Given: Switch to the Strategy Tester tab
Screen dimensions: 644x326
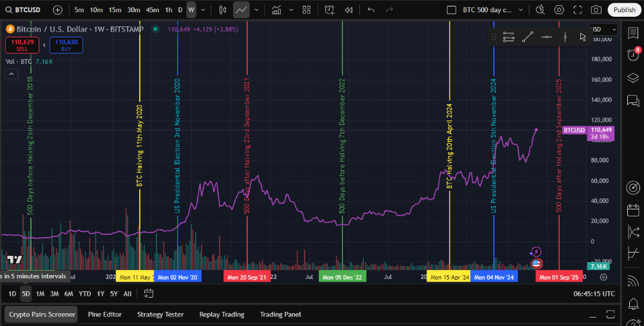Looking at the screenshot, I should click(160, 314).
